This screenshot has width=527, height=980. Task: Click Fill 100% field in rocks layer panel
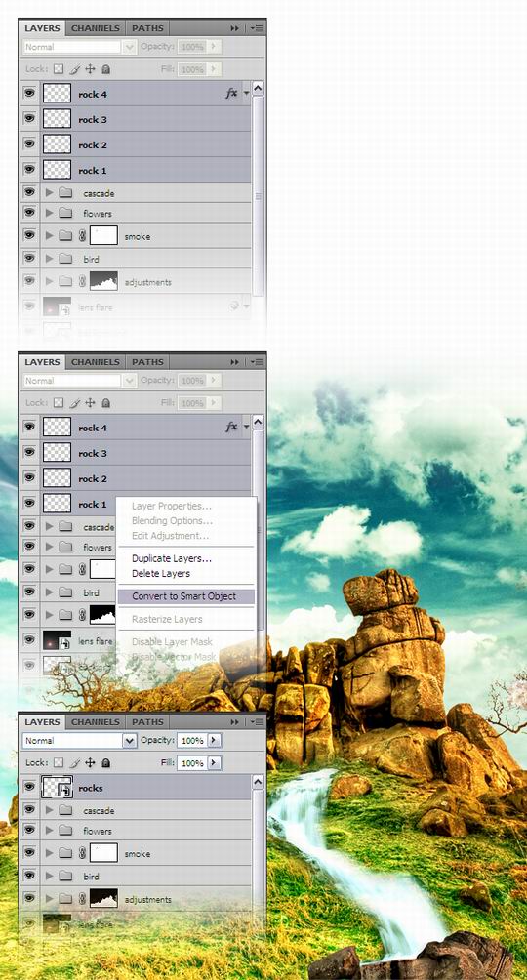192,763
